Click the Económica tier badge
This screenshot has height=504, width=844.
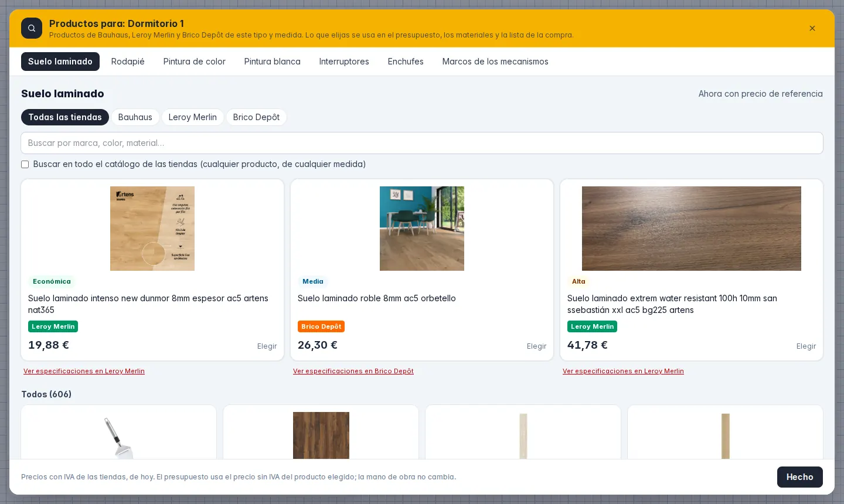[52, 281]
